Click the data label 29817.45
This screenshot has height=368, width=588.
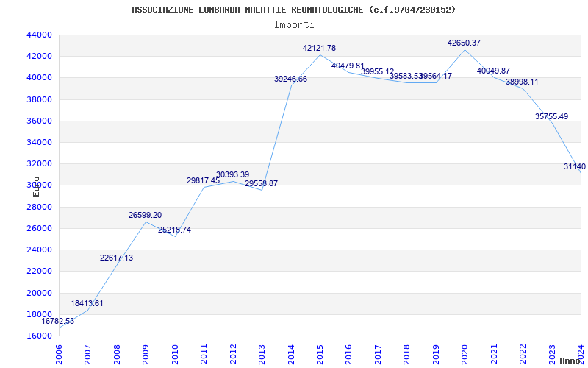coord(204,180)
